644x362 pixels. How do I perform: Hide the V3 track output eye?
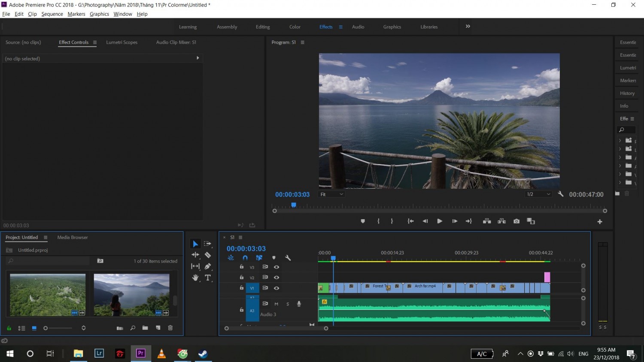276,267
